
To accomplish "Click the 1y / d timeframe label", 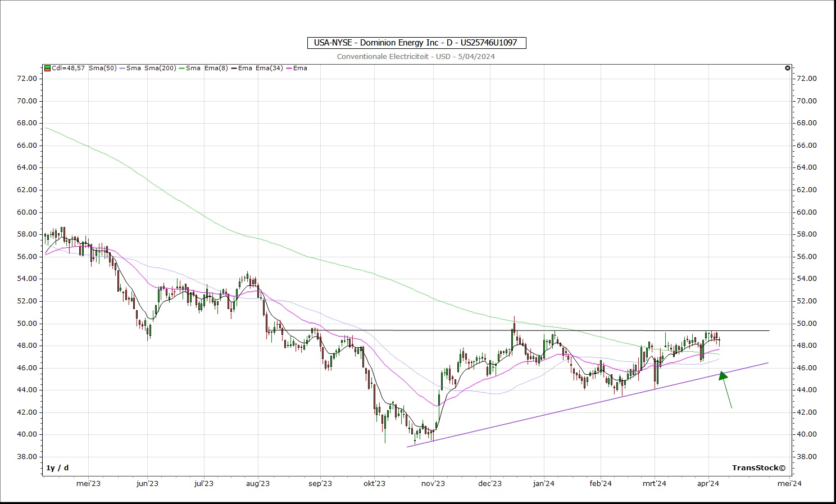I will pyautogui.click(x=57, y=467).
